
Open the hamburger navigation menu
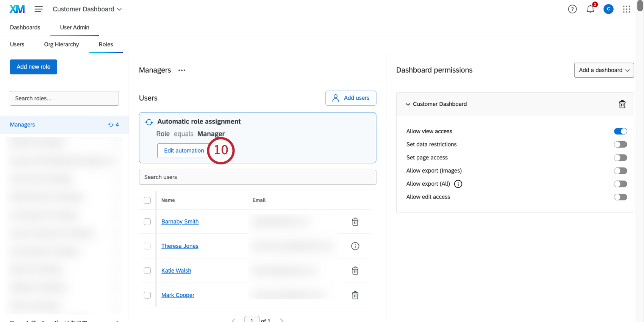point(39,9)
